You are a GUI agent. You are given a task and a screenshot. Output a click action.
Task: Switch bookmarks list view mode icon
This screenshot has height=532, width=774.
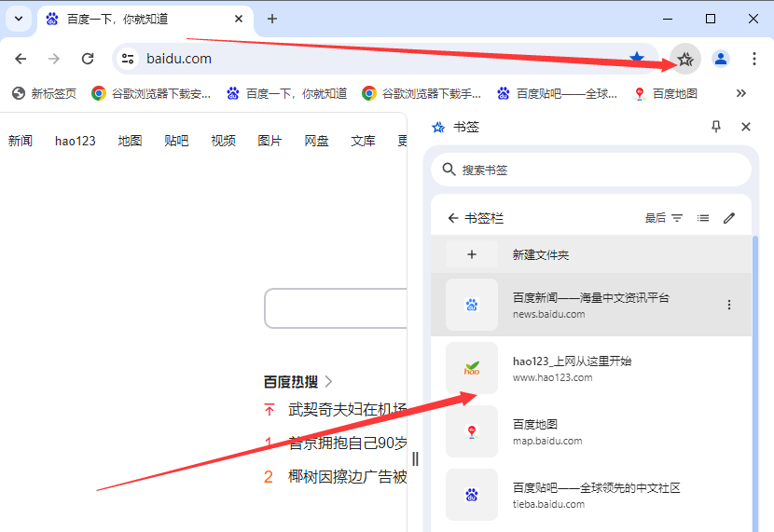pyautogui.click(x=703, y=218)
